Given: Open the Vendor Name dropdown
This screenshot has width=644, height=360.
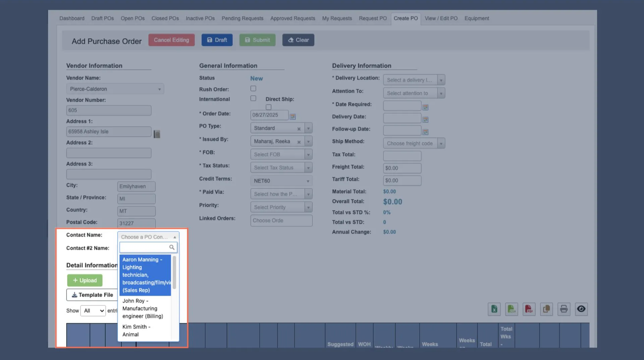Looking at the screenshot, I should 115,89.
